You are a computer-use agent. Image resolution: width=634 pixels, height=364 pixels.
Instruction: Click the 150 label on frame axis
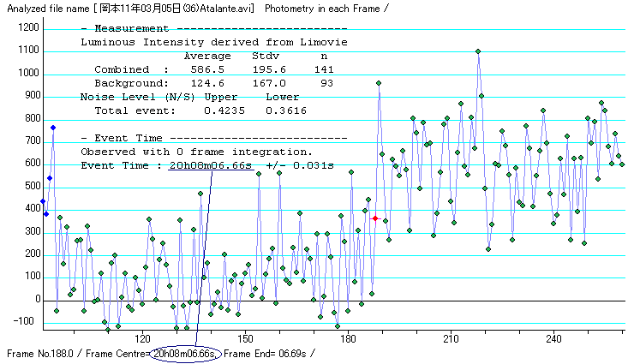pos(245,337)
